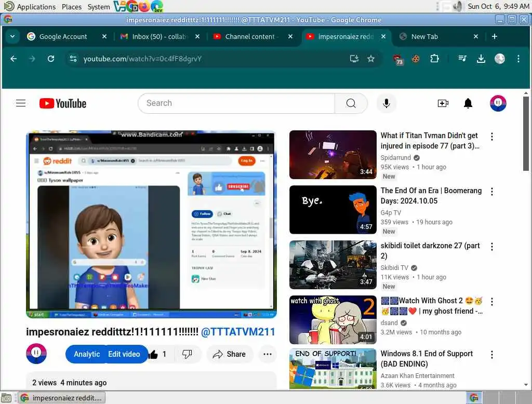Go to the YouTube home logo
This screenshot has width=532, height=404.
point(63,103)
